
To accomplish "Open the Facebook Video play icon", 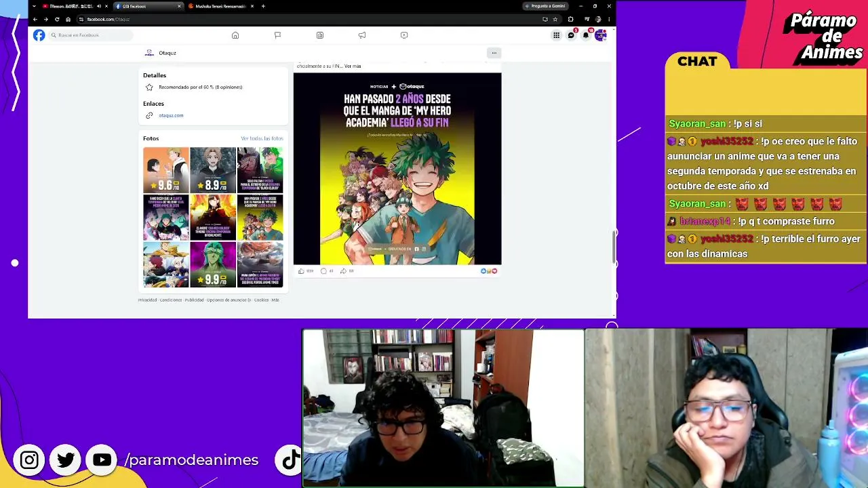I will (x=404, y=35).
